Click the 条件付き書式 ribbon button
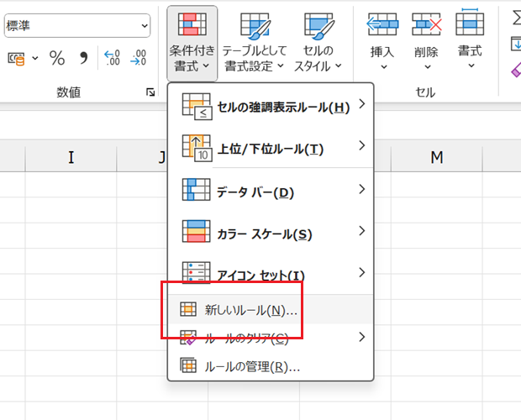Image resolution: width=521 pixels, height=420 pixels. pos(192,42)
